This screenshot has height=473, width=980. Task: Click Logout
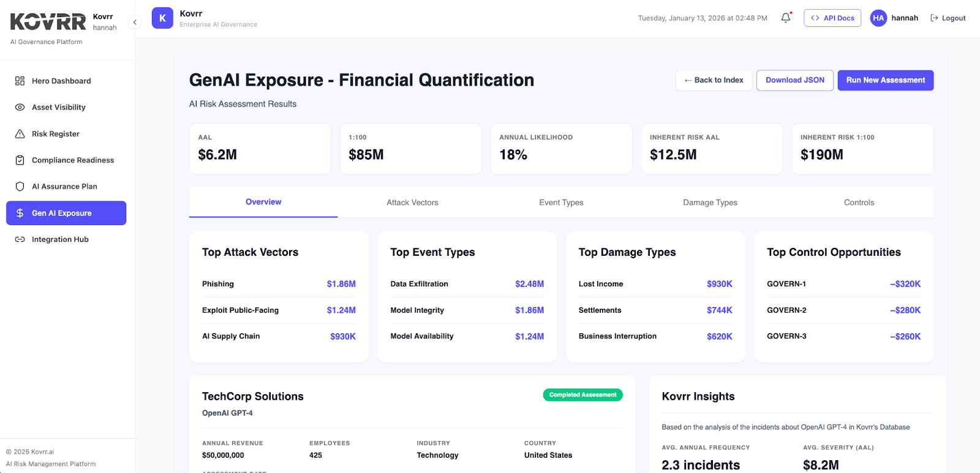[x=948, y=18]
